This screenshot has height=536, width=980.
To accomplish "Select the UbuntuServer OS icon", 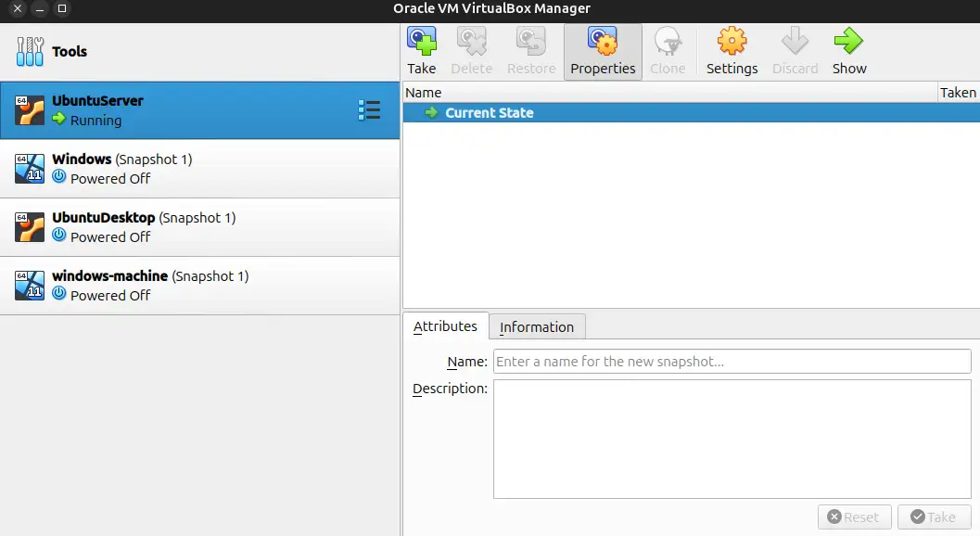I will point(30,110).
